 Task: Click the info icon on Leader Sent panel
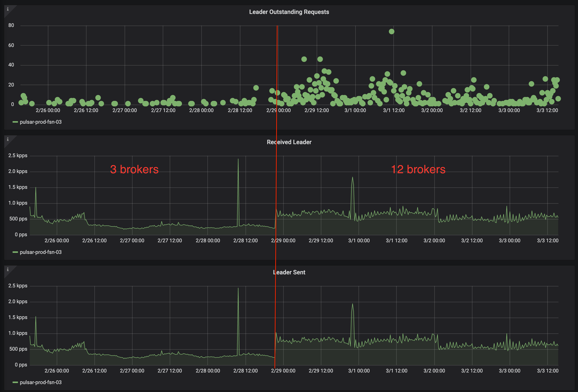point(8,269)
